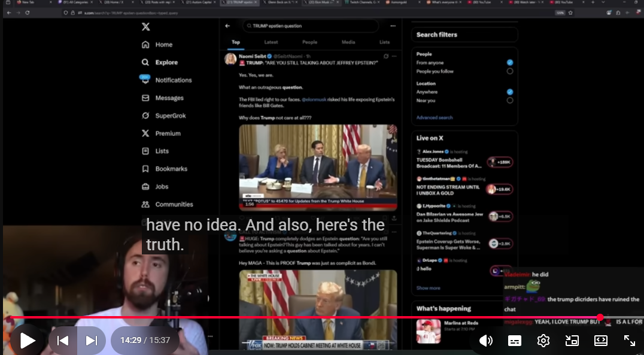Click the browser back button
Viewport: 644px width, 355px height.
click(x=9, y=13)
